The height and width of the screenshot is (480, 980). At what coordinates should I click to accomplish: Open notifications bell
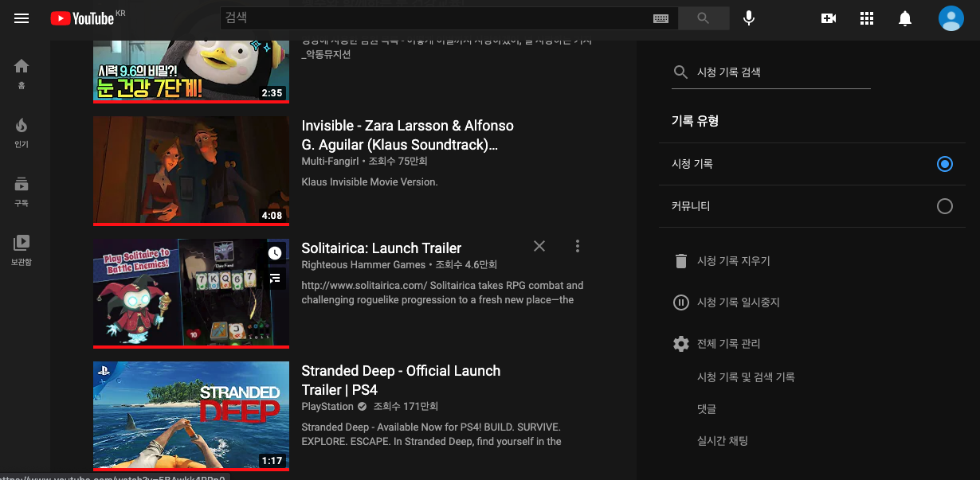pyautogui.click(x=905, y=18)
